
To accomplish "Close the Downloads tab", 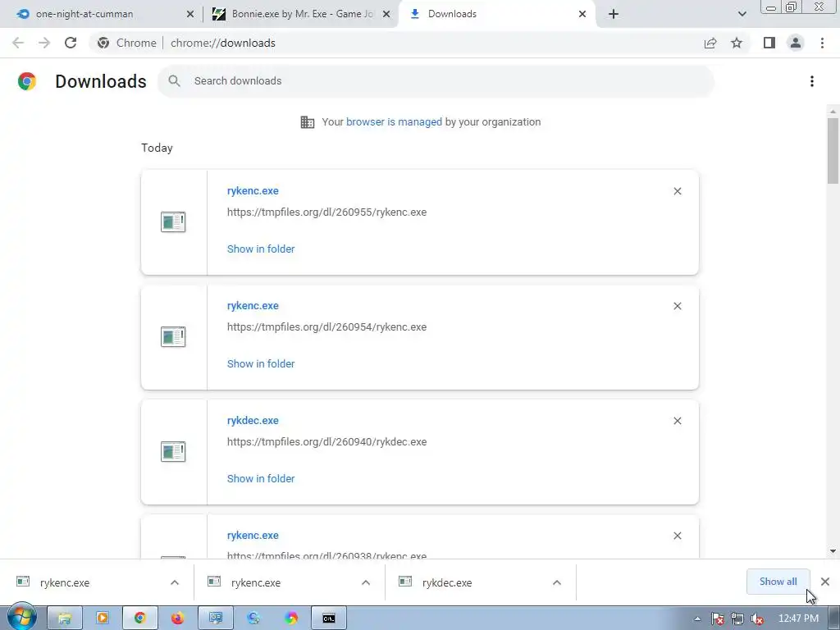I will point(582,14).
